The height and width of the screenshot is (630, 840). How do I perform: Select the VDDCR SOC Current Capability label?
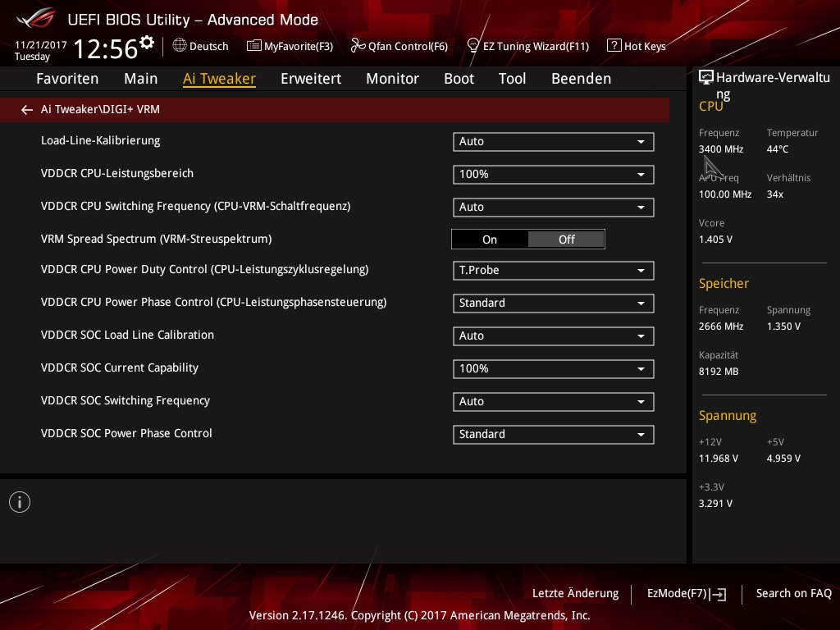pyautogui.click(x=120, y=368)
